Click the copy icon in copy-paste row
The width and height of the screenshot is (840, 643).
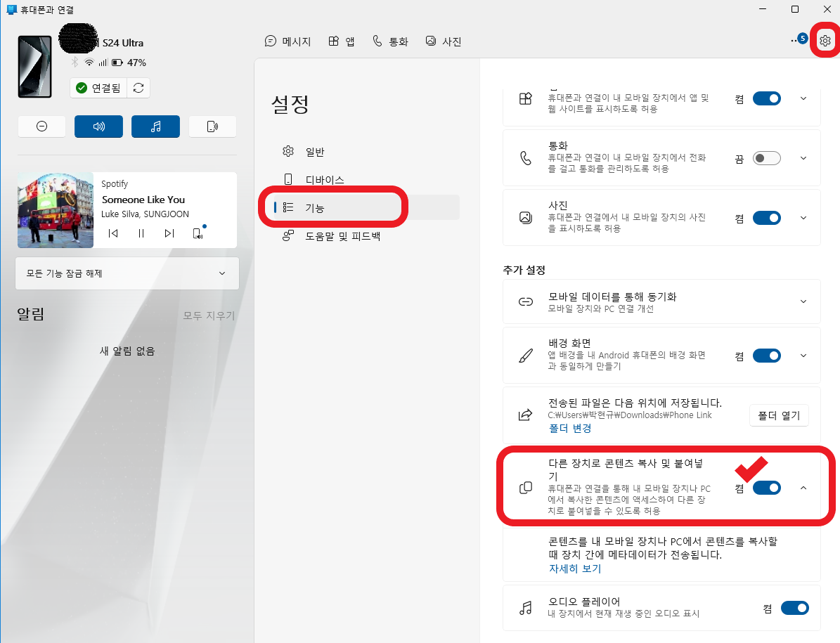click(526, 488)
